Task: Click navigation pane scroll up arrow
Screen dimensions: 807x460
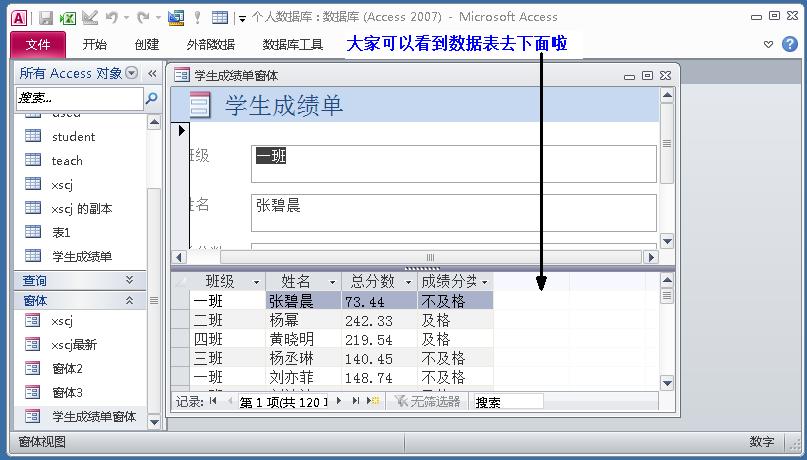Action: (154, 122)
